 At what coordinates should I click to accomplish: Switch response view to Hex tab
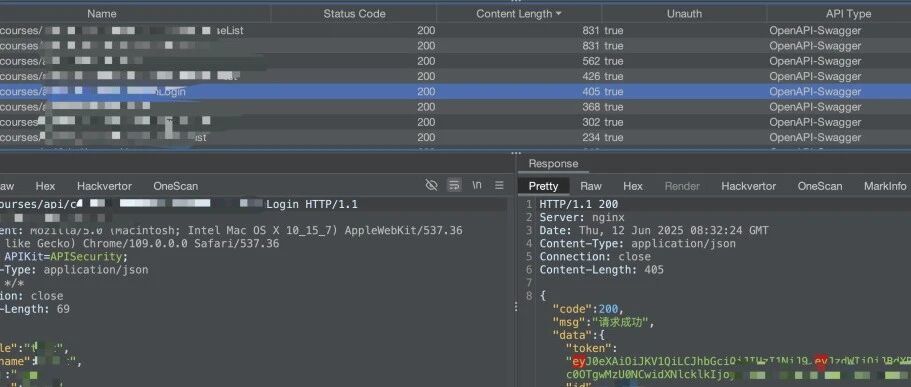click(633, 186)
